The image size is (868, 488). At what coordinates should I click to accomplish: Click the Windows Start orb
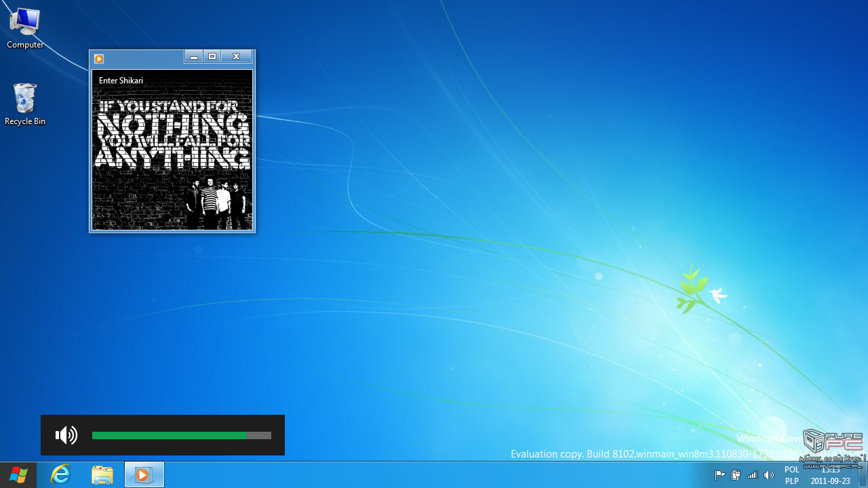click(18, 475)
